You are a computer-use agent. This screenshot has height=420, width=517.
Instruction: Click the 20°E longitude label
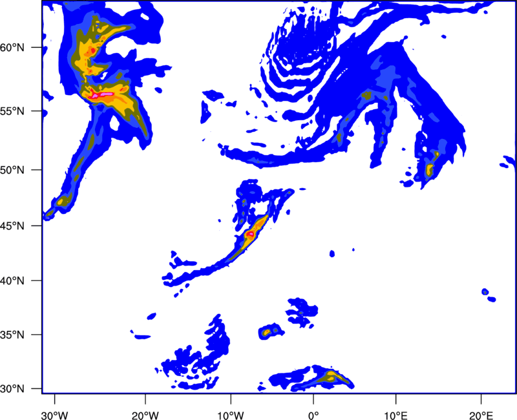tap(481, 415)
